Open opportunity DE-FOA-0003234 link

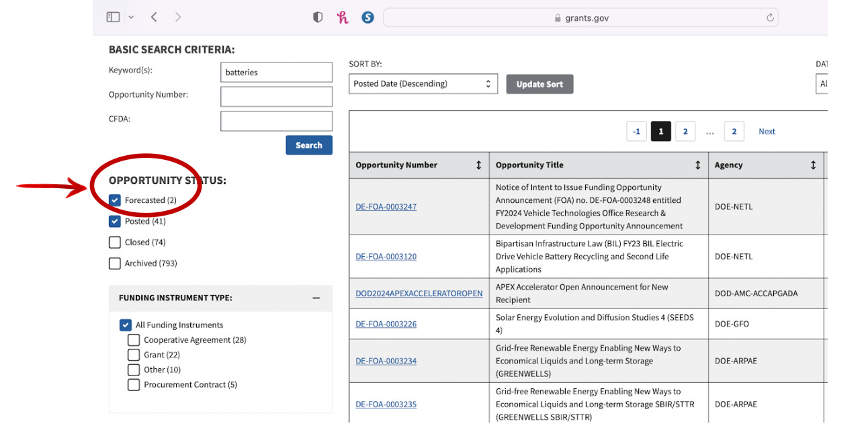[x=386, y=361]
